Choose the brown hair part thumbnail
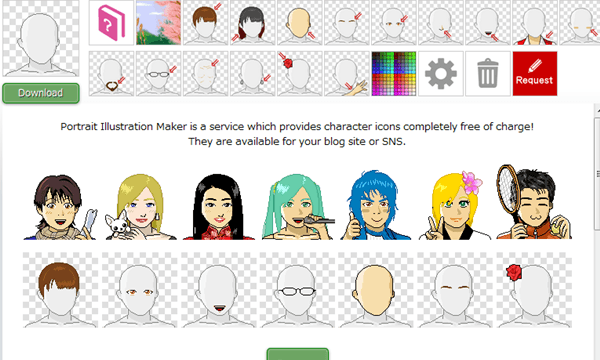Viewport: 600px width, 360px height. click(60, 290)
